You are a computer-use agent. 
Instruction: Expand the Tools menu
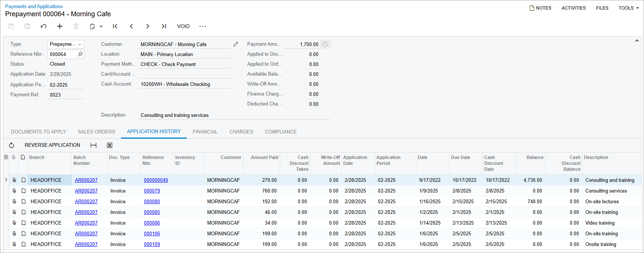pos(628,8)
